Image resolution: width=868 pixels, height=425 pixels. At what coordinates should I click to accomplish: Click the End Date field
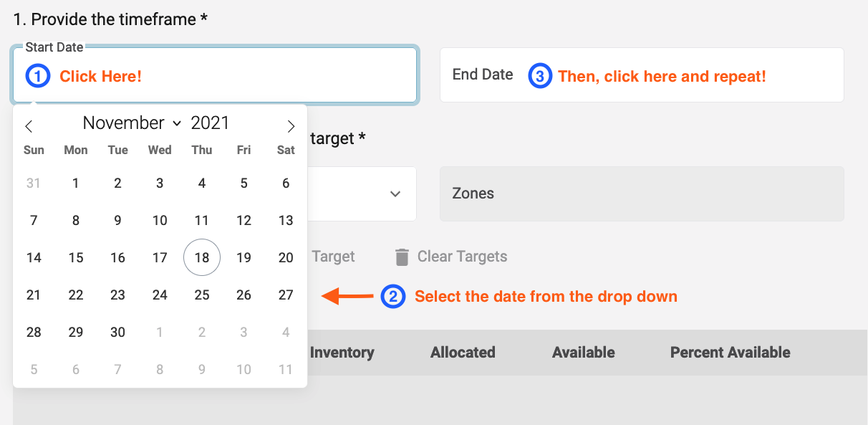click(x=642, y=75)
